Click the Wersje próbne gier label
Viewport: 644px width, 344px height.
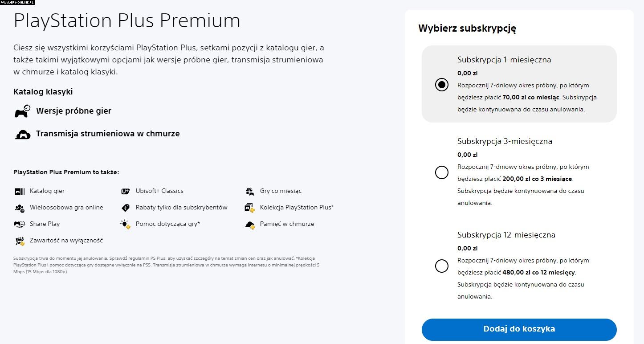click(73, 111)
